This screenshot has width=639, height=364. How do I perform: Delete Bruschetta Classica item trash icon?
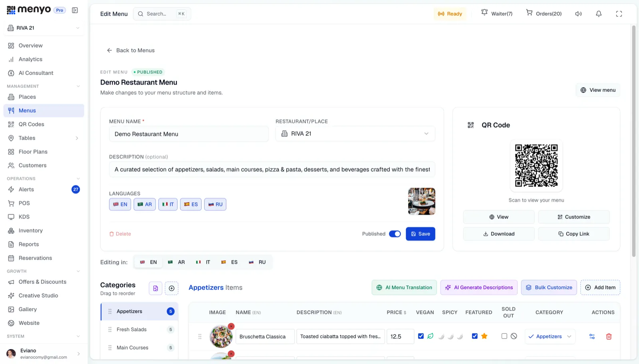[609, 336]
